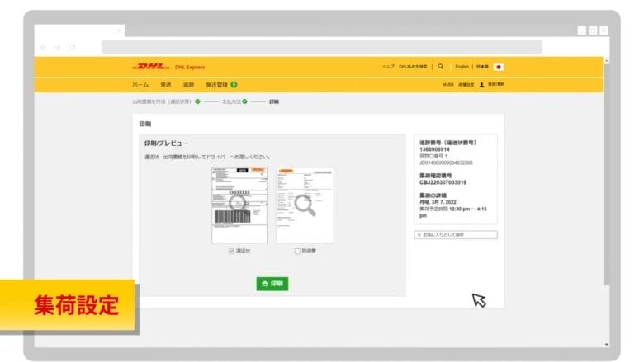Open the 発送 menu item

click(165, 84)
